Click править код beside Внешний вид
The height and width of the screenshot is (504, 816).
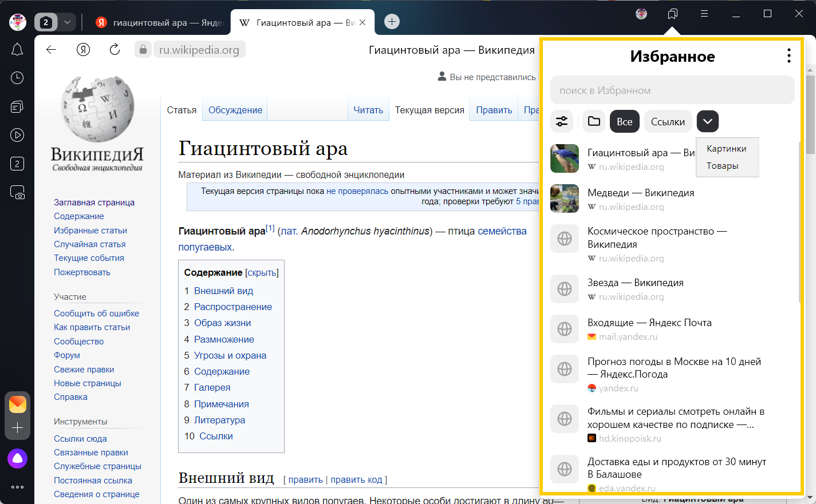(356, 480)
